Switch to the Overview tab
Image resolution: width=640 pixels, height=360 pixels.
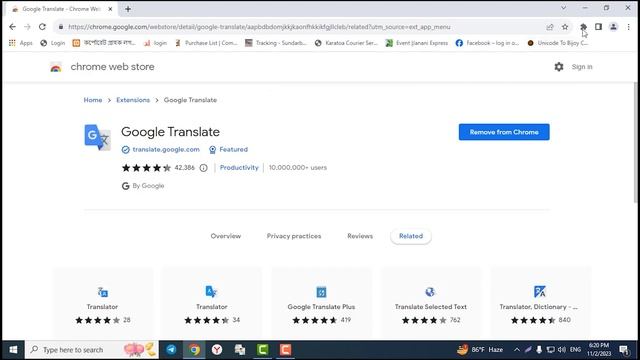click(x=226, y=236)
